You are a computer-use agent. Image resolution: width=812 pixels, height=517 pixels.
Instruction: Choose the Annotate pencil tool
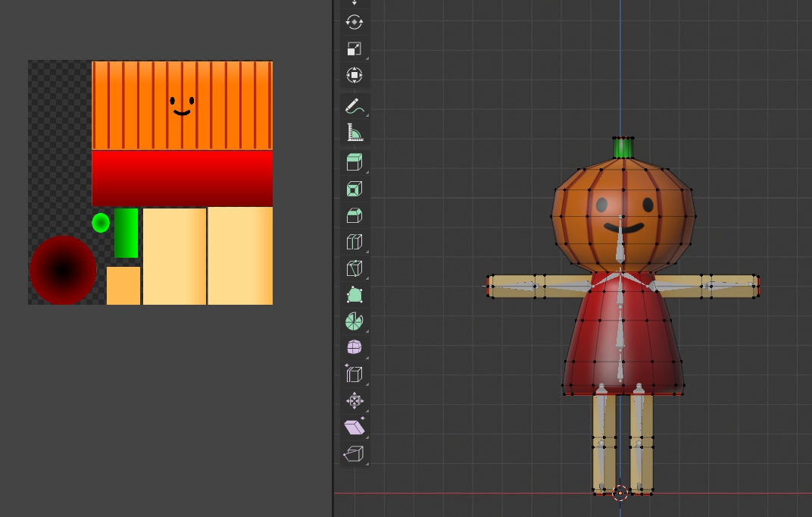[x=354, y=106]
